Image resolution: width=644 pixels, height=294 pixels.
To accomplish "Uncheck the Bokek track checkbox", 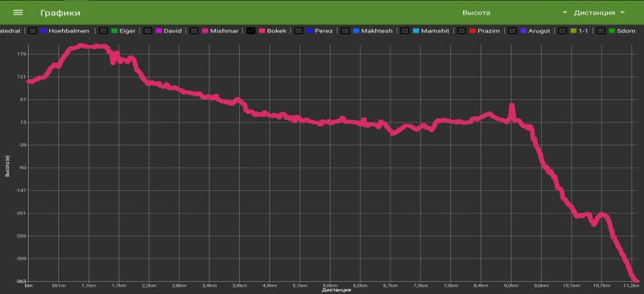I will [251, 31].
